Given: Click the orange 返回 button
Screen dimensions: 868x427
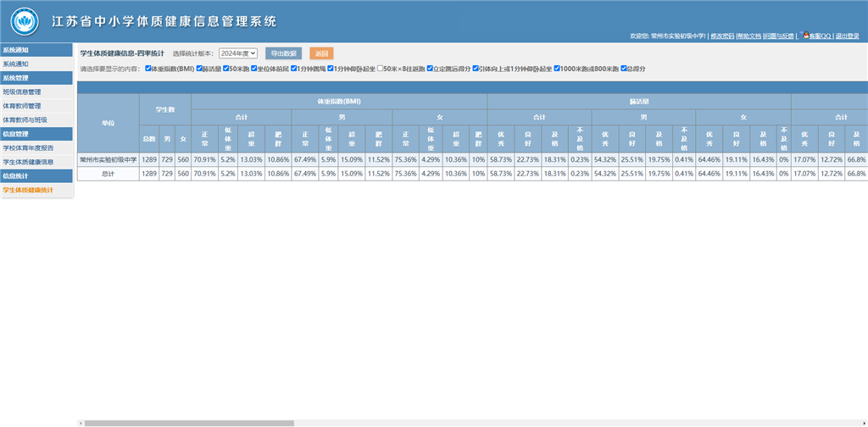Looking at the screenshot, I should click(x=321, y=53).
